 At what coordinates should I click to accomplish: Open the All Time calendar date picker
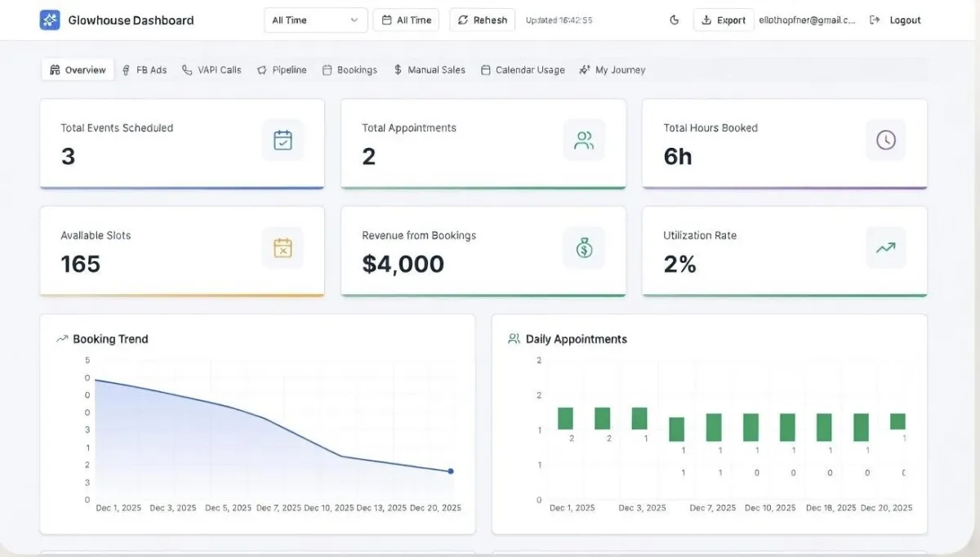[x=406, y=20]
